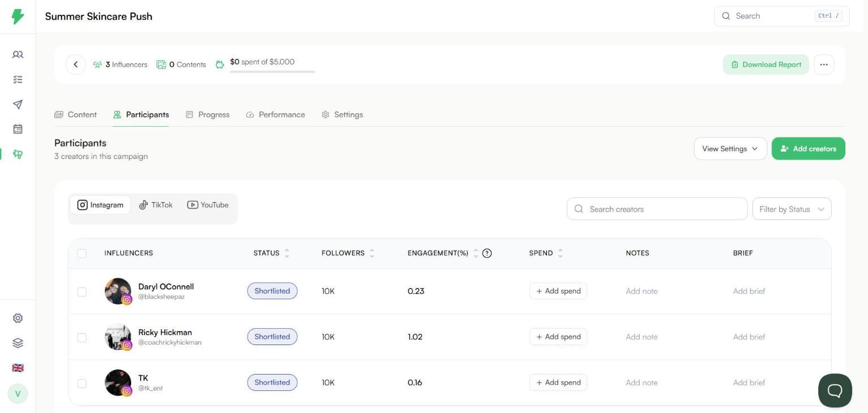Go back using the left chevron button
This screenshot has width=868, height=413.
pos(76,64)
